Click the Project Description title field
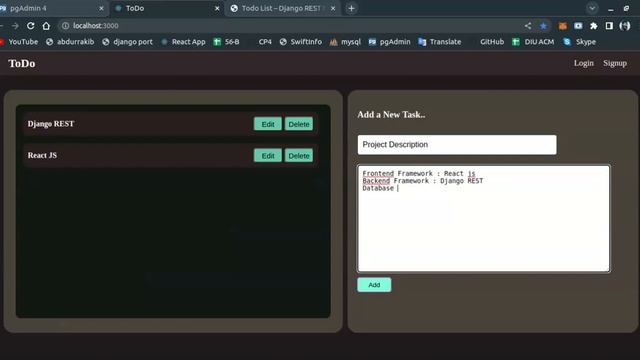Screen dimensions: 640x360 (x=457, y=144)
